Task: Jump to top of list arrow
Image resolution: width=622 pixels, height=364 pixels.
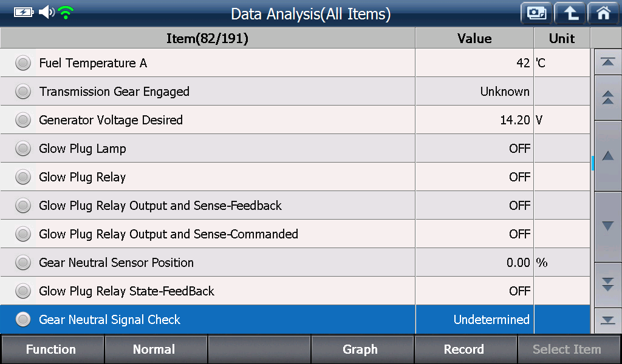Action: (607, 62)
